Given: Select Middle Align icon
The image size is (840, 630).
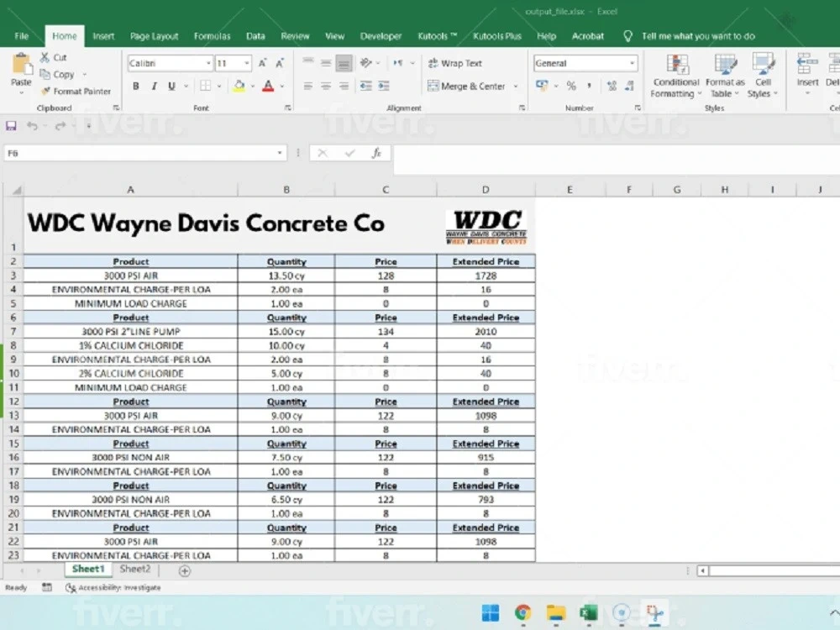Looking at the screenshot, I should pos(326,63).
